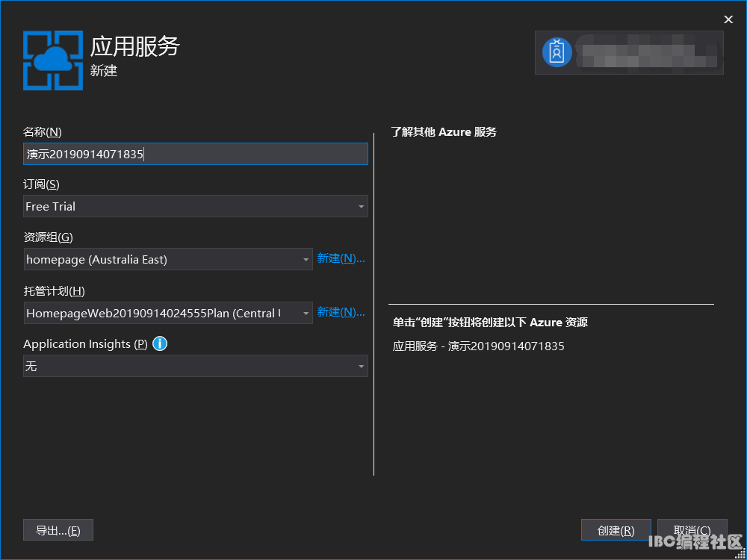
Task: Select the 应用服务 - 演示20190914071835 resource text
Action: pos(478,346)
